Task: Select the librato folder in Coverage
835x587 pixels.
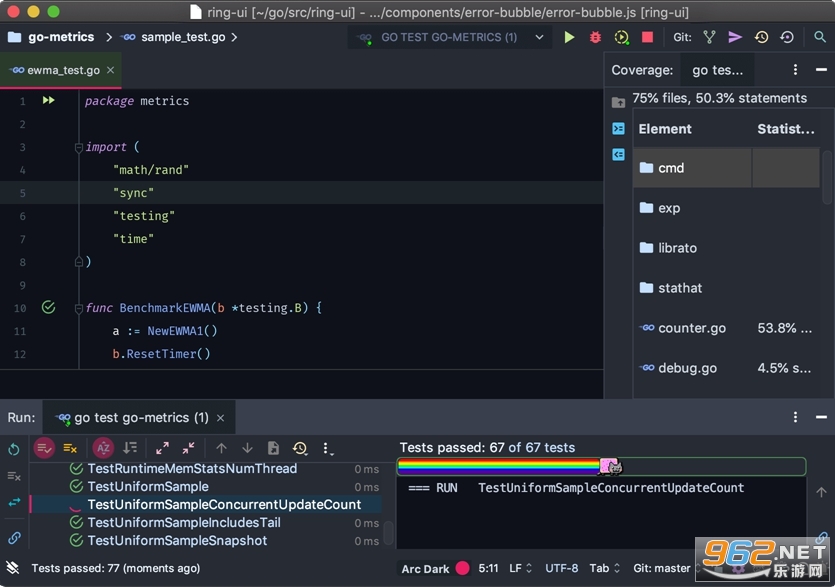Action: [x=726, y=248]
